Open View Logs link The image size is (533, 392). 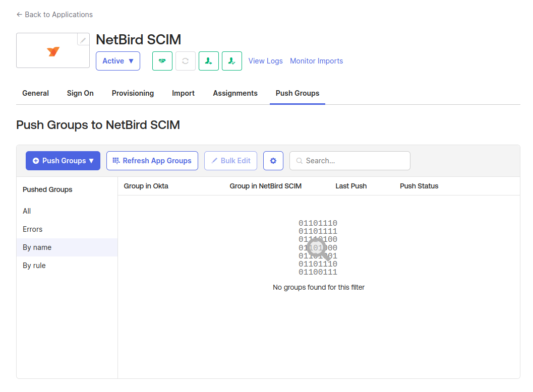coord(266,61)
